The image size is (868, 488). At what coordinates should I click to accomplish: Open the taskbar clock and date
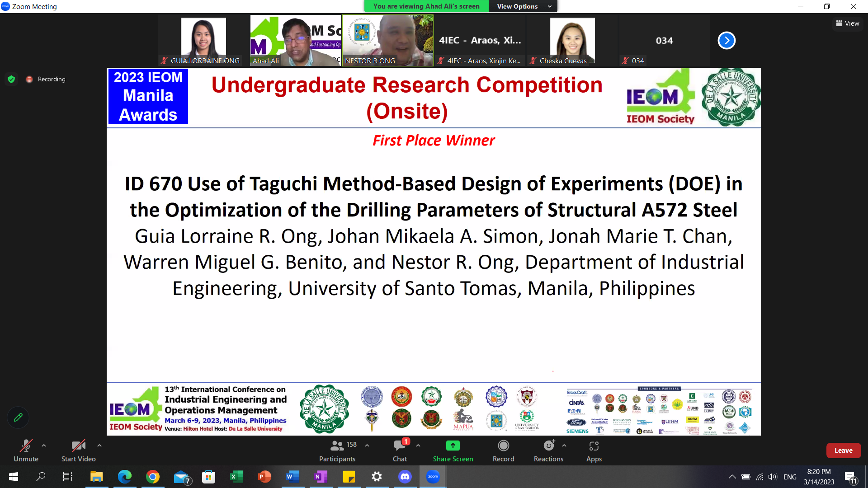(x=819, y=477)
